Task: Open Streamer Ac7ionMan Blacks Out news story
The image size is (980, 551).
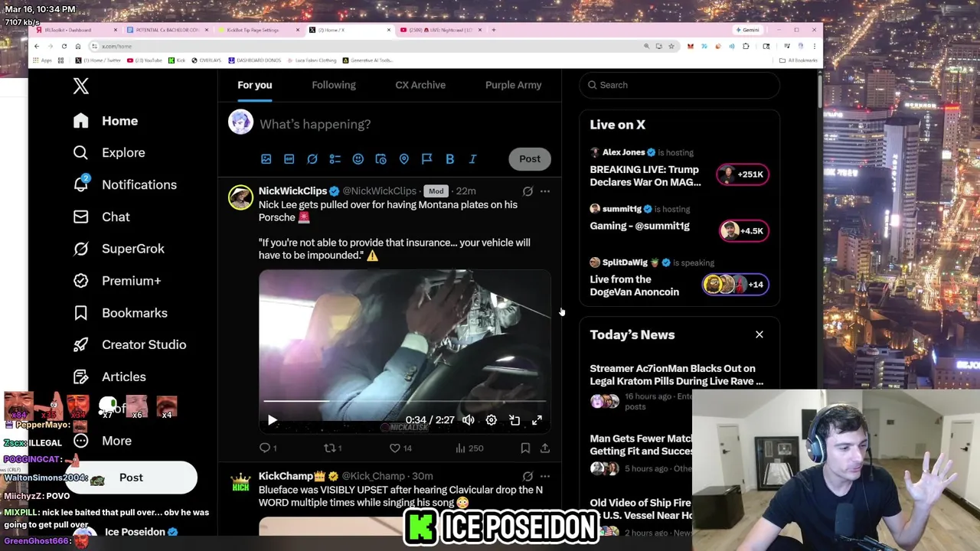Action: click(677, 375)
